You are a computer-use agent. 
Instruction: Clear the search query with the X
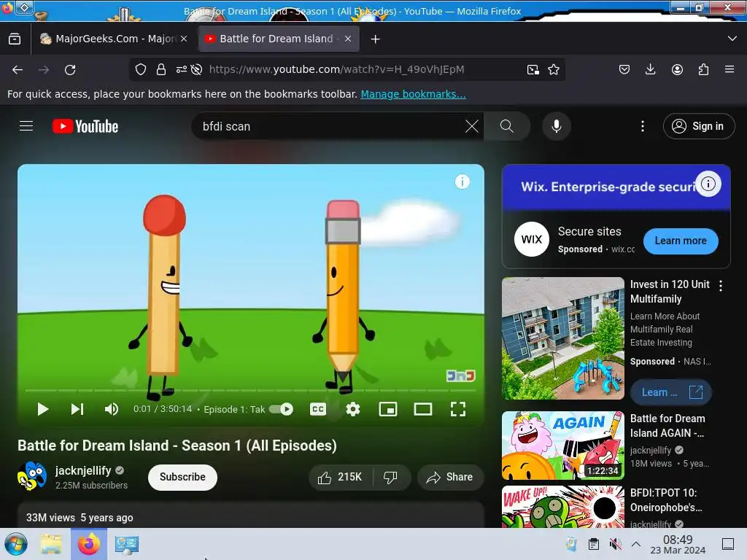coord(472,126)
